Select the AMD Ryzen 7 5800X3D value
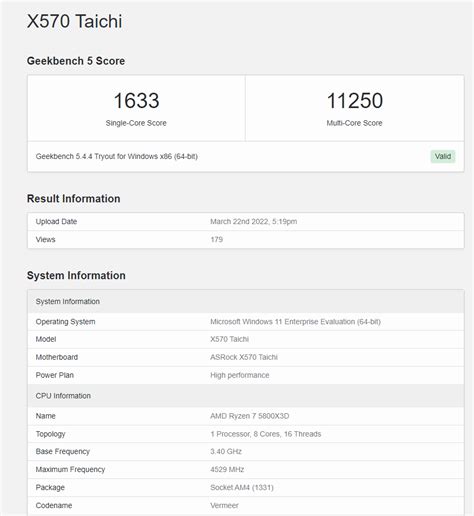 point(249,416)
